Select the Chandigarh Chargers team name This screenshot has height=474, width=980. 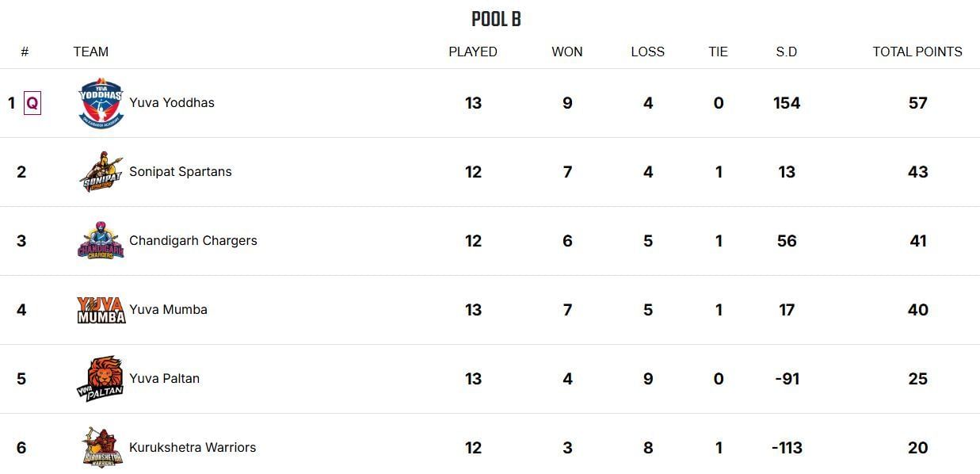coord(193,241)
